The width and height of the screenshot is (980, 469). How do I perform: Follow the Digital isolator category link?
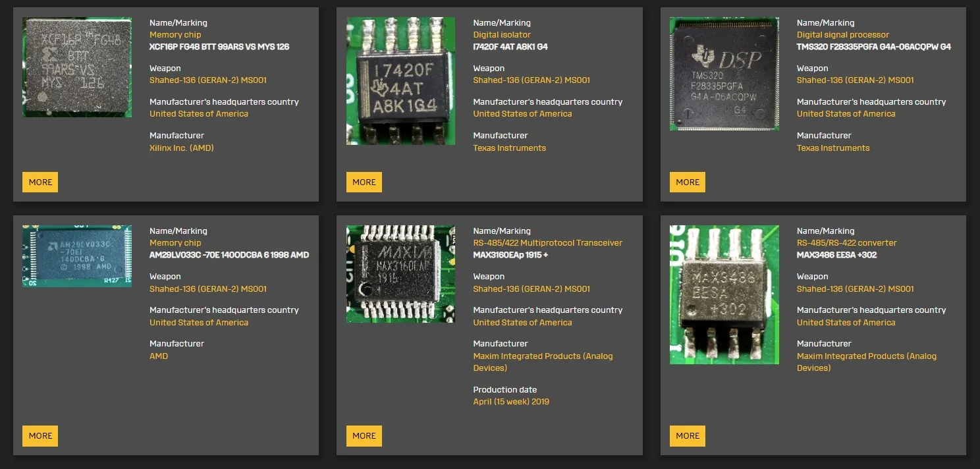pyautogui.click(x=501, y=35)
